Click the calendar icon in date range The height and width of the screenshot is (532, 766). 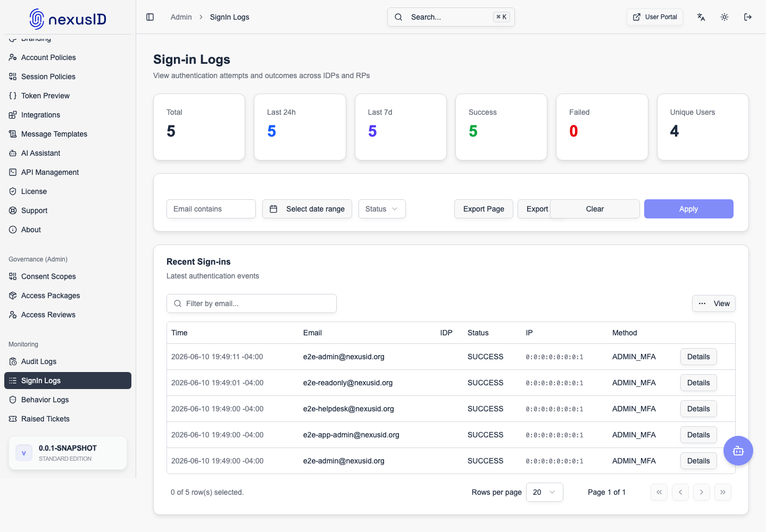[x=273, y=209]
